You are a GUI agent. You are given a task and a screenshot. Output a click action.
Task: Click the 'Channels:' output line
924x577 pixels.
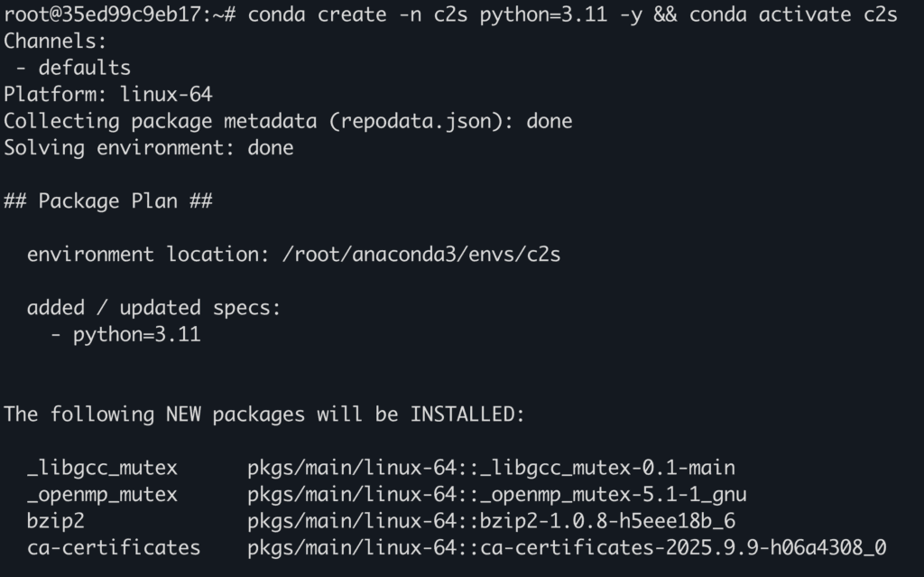pyautogui.click(x=55, y=41)
